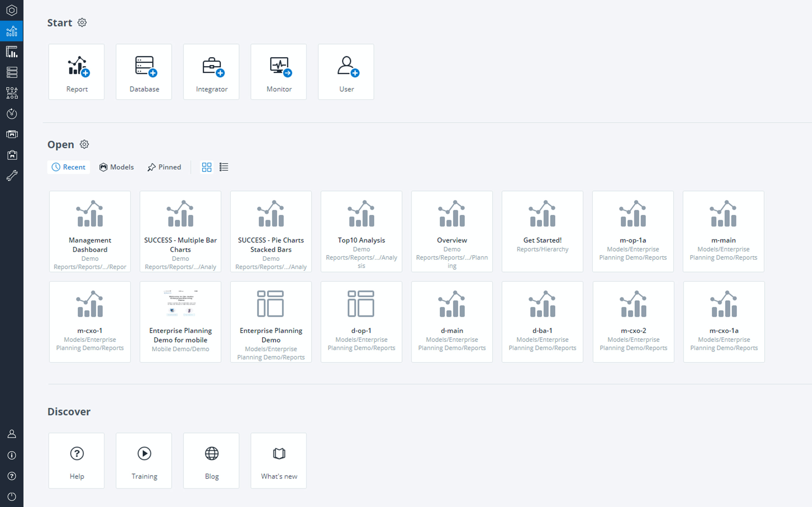Click the info icon in the sidebar
Image resolution: width=812 pixels, height=507 pixels.
(x=12, y=455)
